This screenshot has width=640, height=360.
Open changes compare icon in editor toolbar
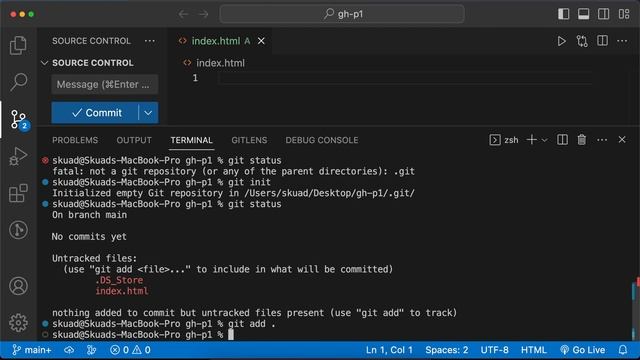coord(582,41)
